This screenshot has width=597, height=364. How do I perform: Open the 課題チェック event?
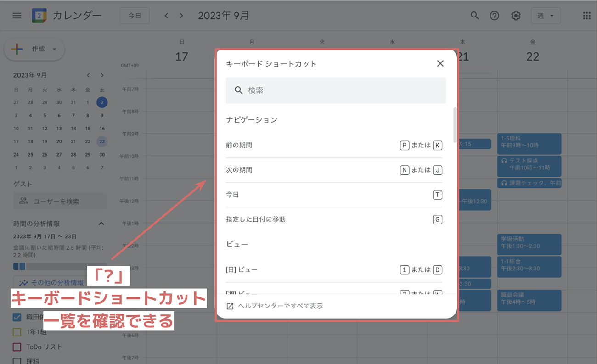(x=529, y=183)
